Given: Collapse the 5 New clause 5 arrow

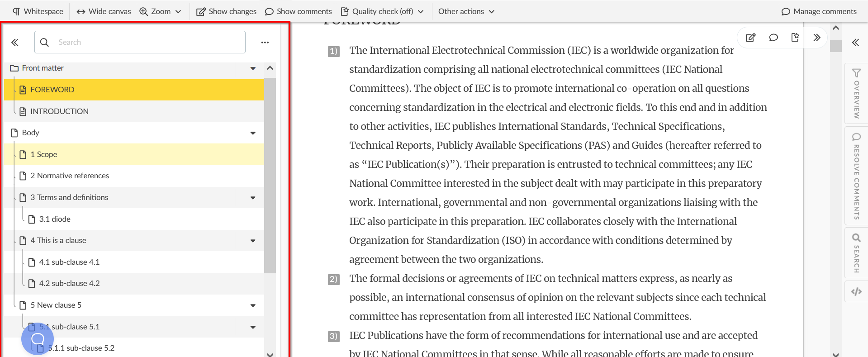Looking at the screenshot, I should point(253,305).
